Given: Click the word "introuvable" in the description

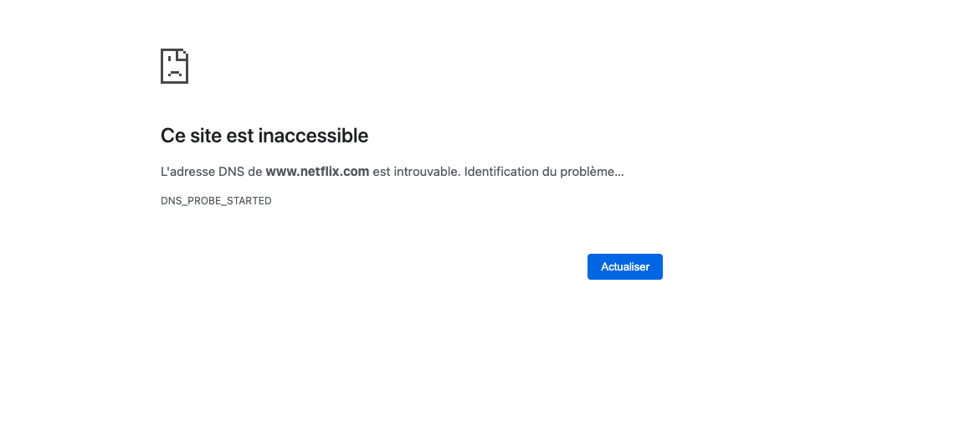Looking at the screenshot, I should click(424, 172).
